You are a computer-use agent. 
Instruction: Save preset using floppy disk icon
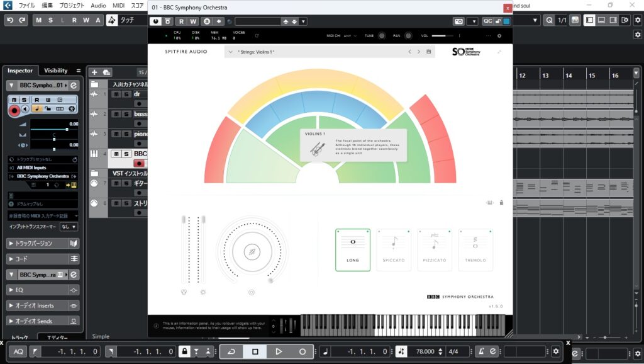click(428, 52)
